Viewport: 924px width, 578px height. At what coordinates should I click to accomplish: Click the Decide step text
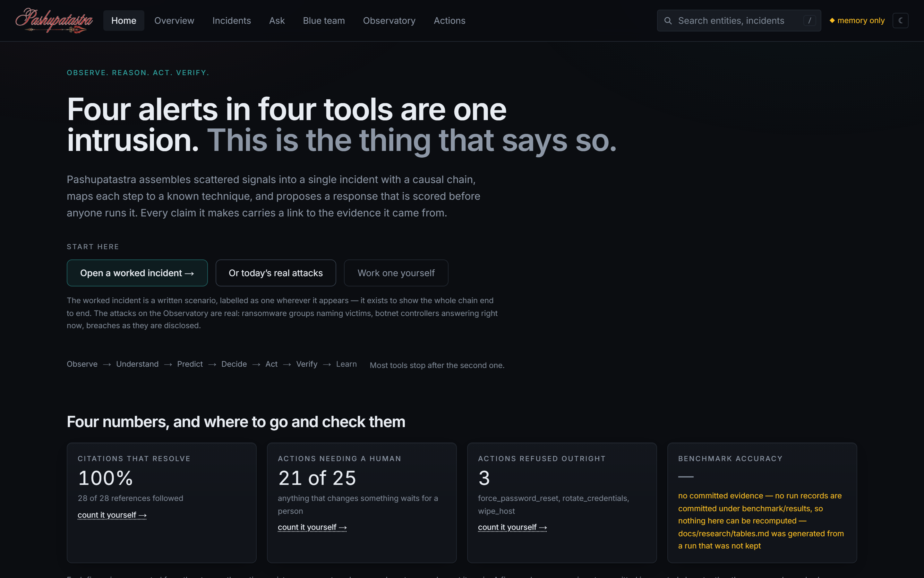click(234, 364)
